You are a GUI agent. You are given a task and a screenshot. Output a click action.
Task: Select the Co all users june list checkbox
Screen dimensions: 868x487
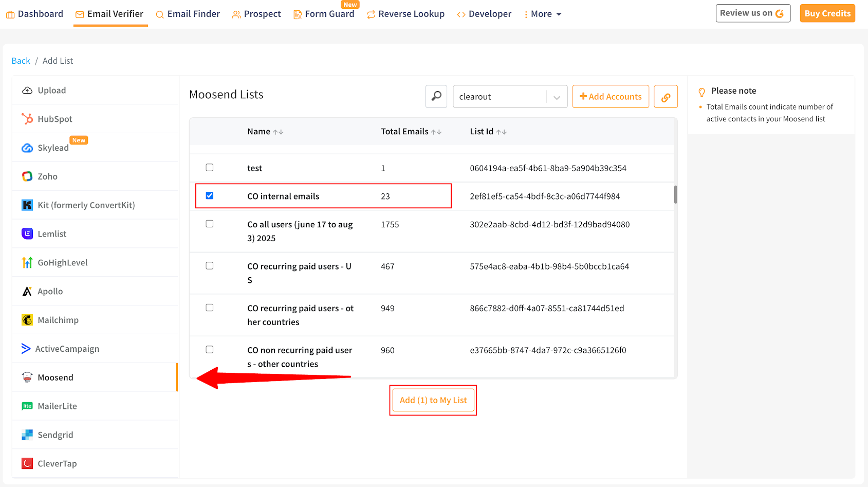pos(209,224)
